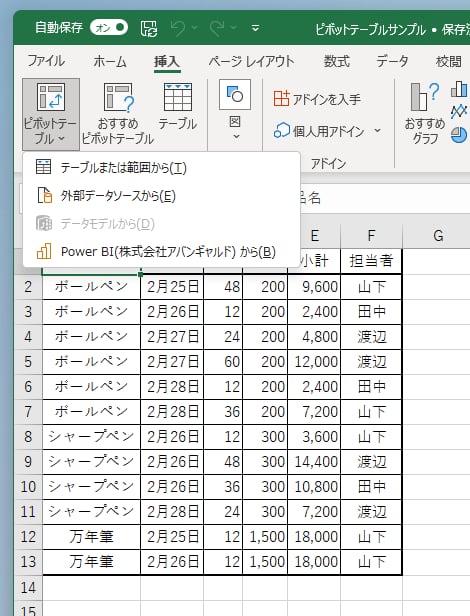Click the Power BI chart icon
Viewport: 470px width, 616px height.
tap(44, 251)
